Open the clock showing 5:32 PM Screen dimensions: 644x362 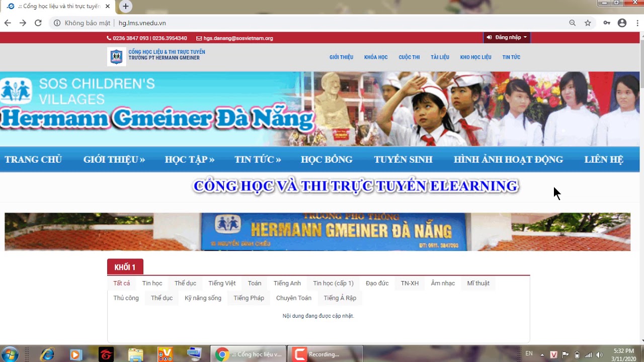624,354
